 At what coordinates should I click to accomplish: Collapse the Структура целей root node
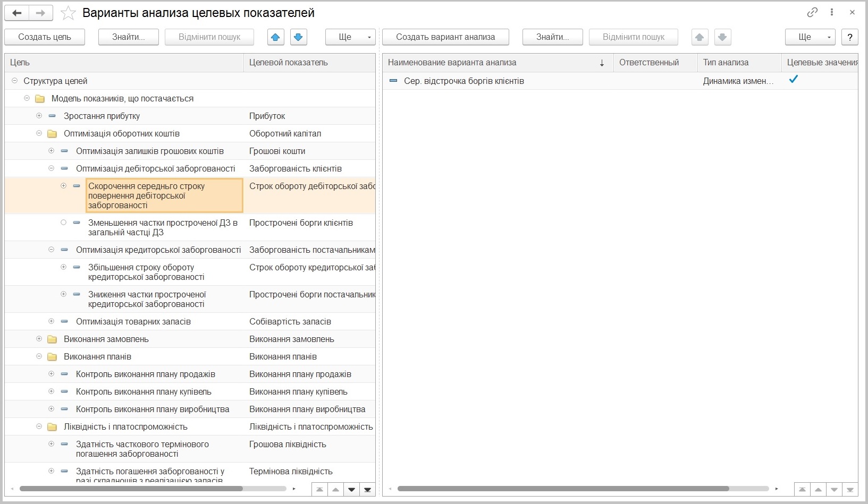coord(14,81)
